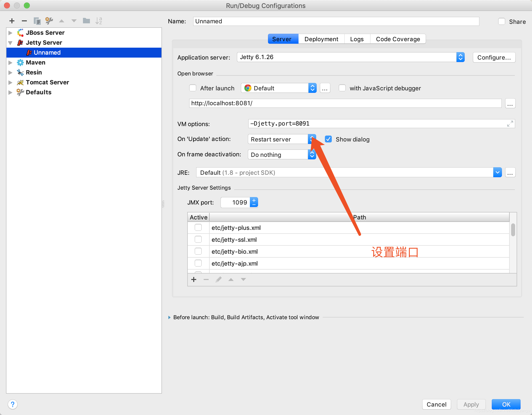This screenshot has height=415, width=532.
Task: Click the Defaults wrench icon
Action: pyautogui.click(x=20, y=92)
